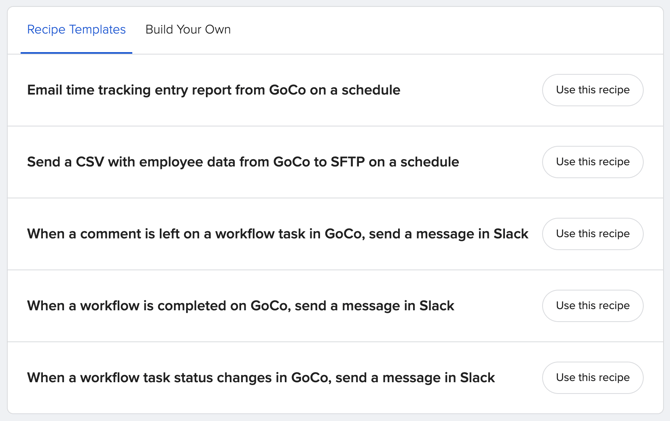670x421 pixels.
Task: Click 'Slack' in the task status recipe title
Action: click(477, 377)
